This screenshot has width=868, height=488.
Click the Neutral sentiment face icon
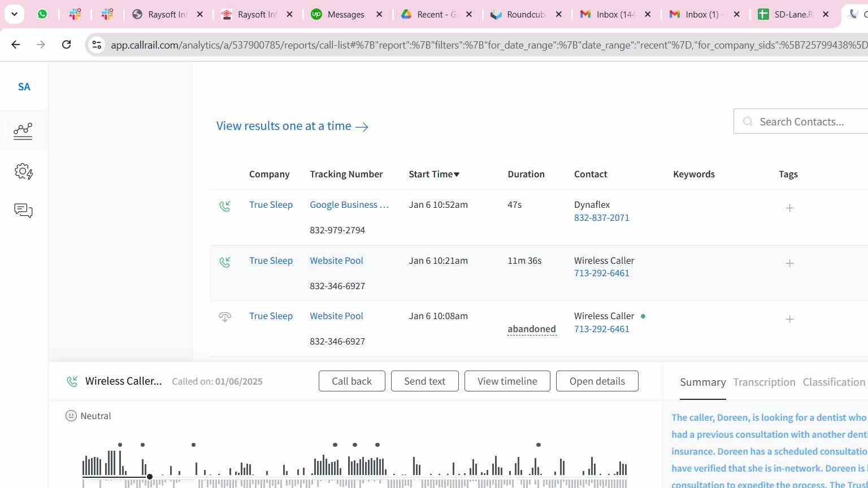[71, 416]
